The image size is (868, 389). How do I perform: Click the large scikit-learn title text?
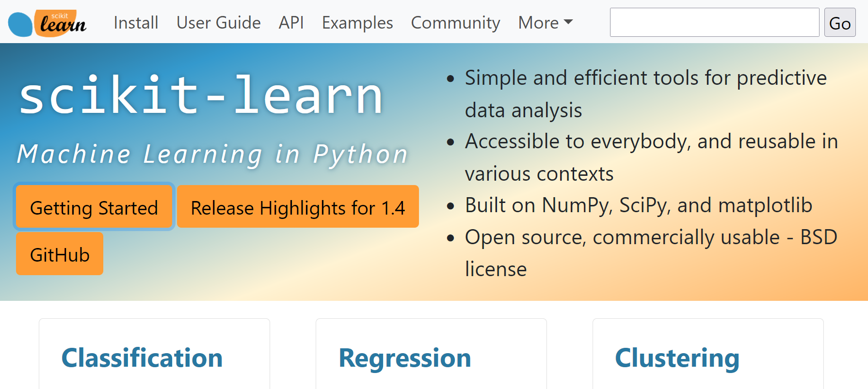201,95
